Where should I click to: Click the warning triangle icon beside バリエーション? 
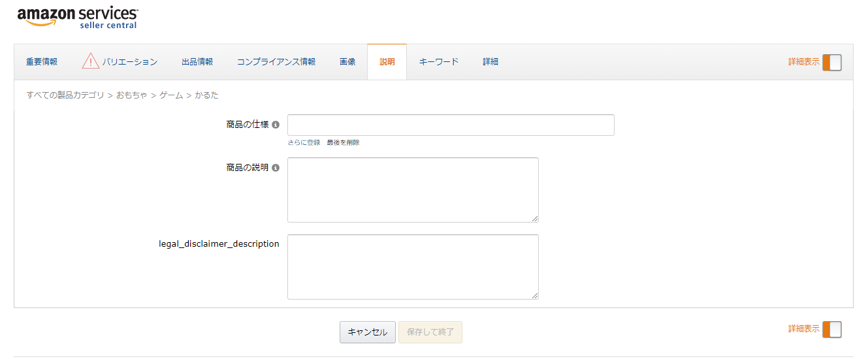[91, 61]
